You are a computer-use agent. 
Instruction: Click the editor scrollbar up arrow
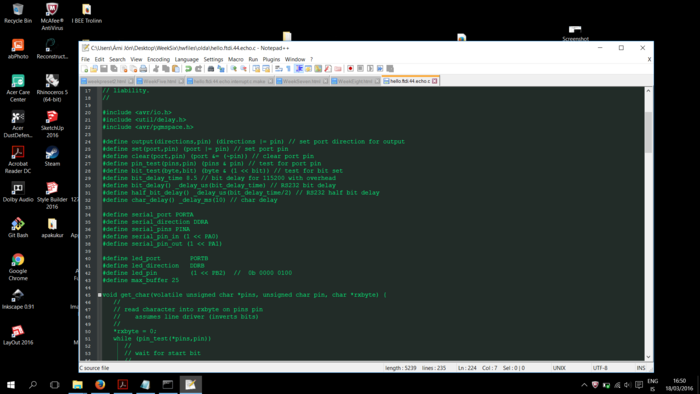pos(648,91)
